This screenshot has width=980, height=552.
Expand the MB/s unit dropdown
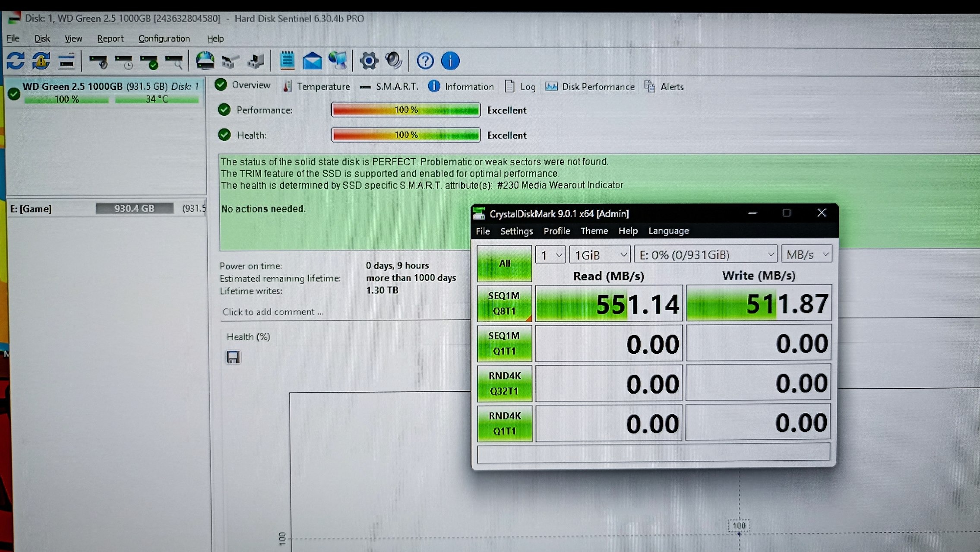click(x=806, y=255)
